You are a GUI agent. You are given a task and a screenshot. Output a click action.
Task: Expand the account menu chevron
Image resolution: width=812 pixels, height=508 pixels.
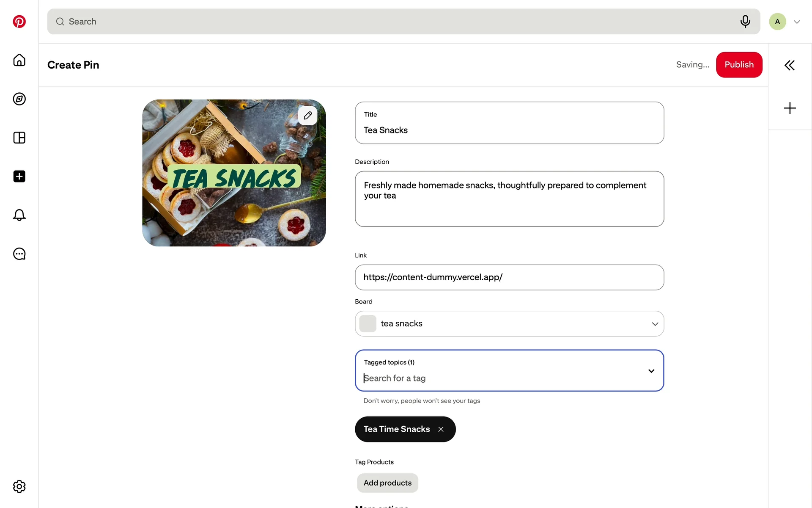tap(797, 22)
